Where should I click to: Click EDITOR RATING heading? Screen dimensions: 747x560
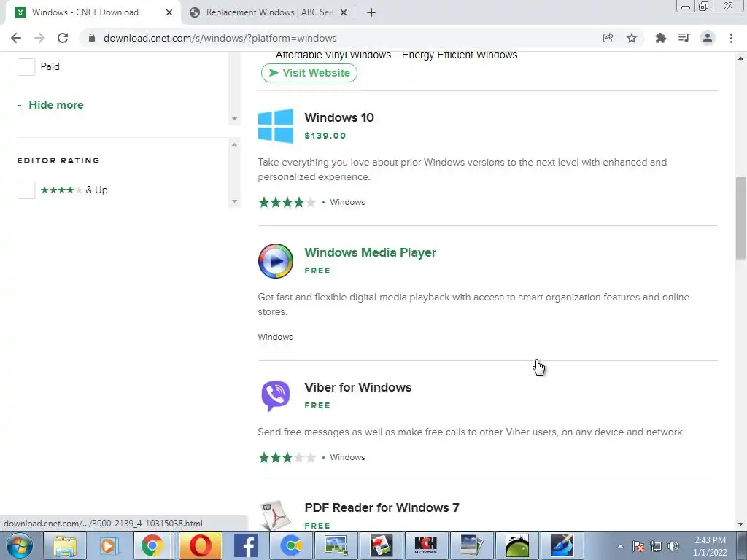click(x=58, y=160)
